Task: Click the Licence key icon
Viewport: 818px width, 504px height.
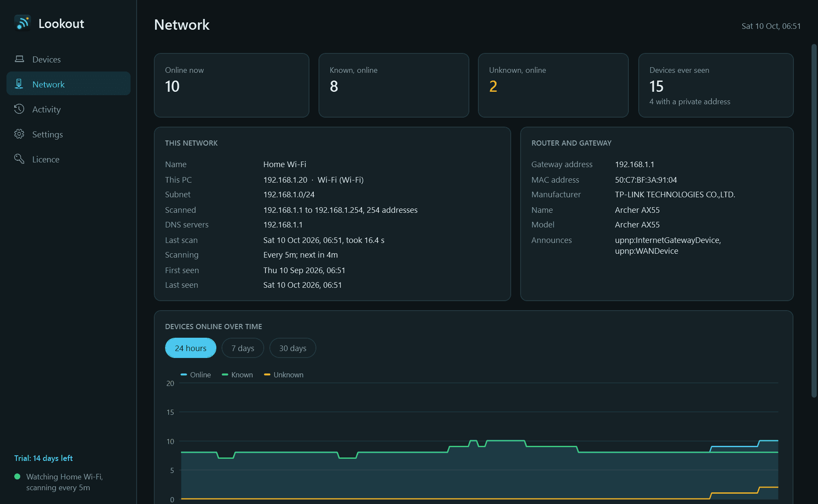Action: click(x=19, y=159)
